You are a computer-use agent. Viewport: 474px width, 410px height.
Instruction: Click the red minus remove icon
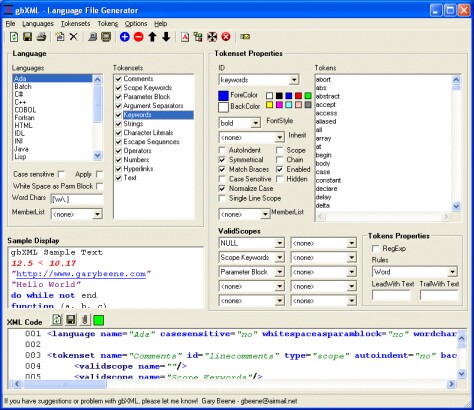tap(139, 37)
